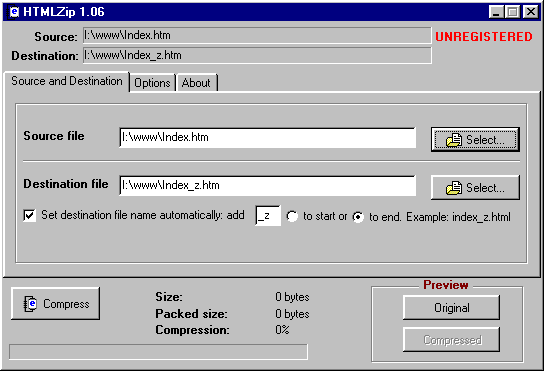Screen dimensions: 544x371
Task: Maximize the HTMLZip window
Action: [512, 12]
